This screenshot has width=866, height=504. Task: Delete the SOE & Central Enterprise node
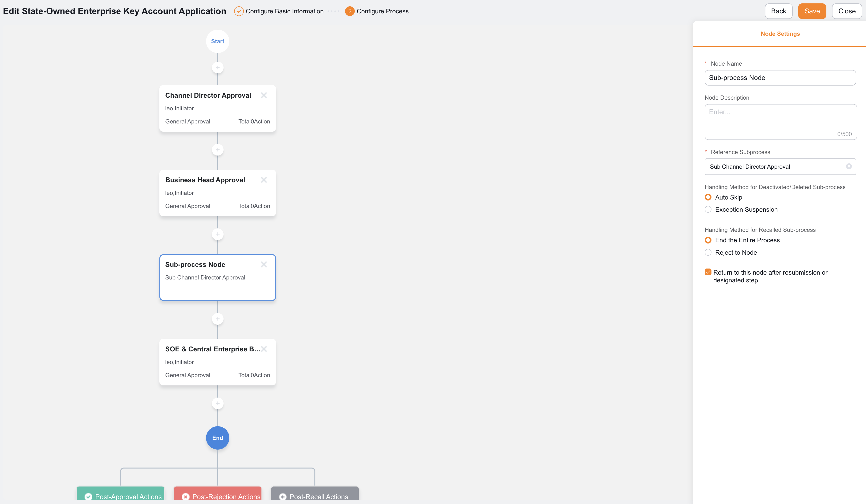pyautogui.click(x=264, y=349)
